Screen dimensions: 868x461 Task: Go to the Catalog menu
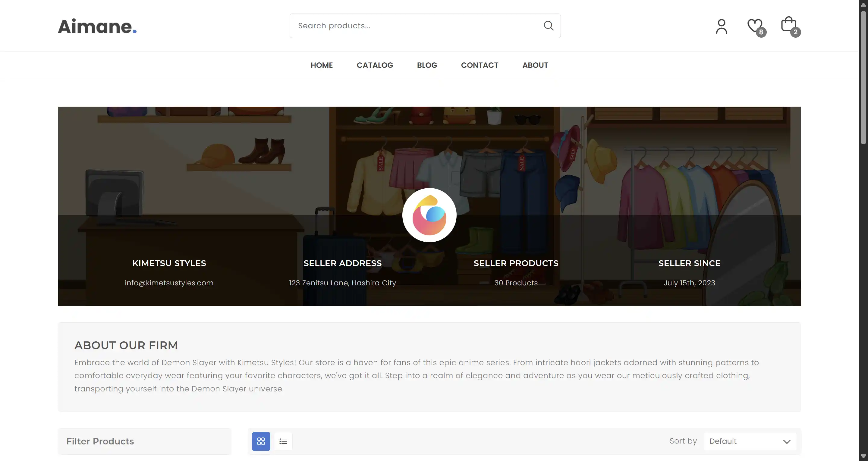tap(375, 65)
